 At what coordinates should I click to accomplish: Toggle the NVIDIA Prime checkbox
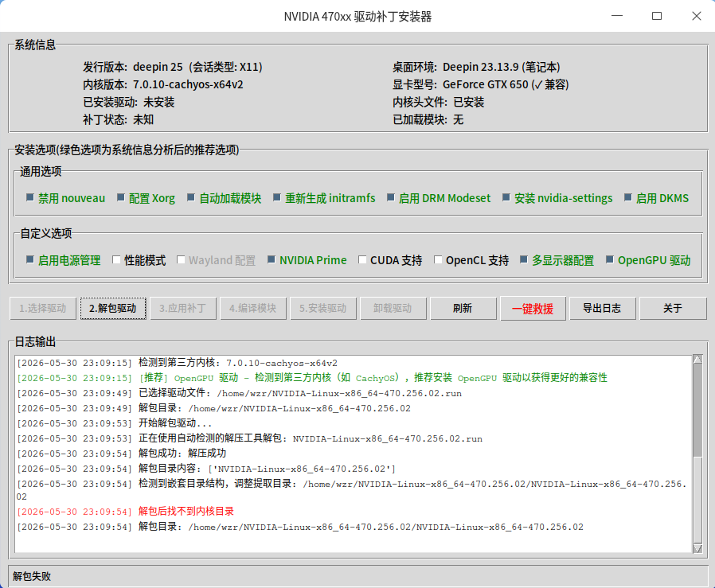point(272,260)
